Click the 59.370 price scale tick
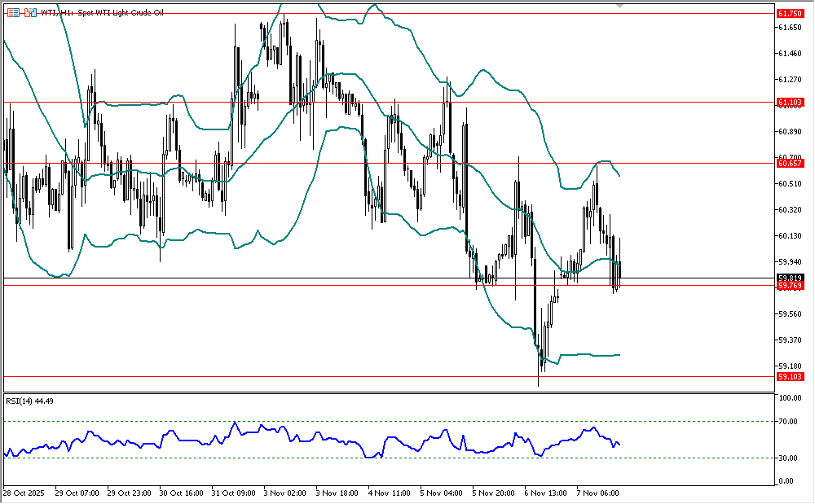This screenshot has height=504, width=815. pos(790,340)
